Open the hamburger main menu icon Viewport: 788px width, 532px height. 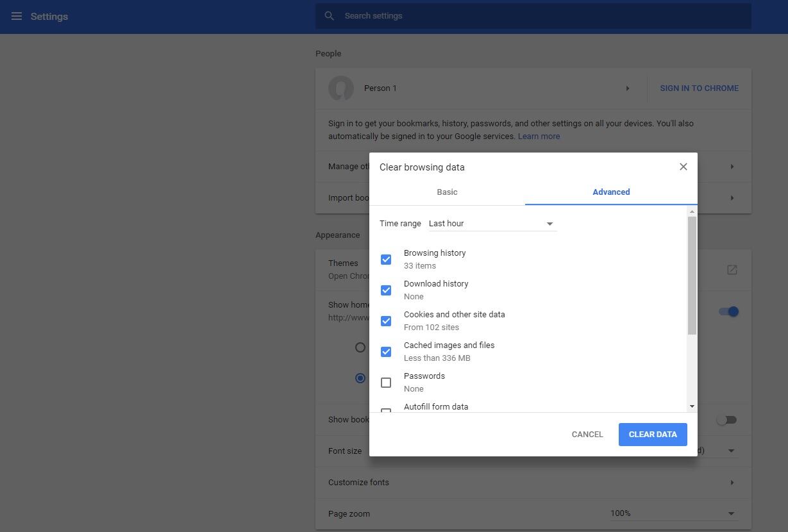(17, 16)
